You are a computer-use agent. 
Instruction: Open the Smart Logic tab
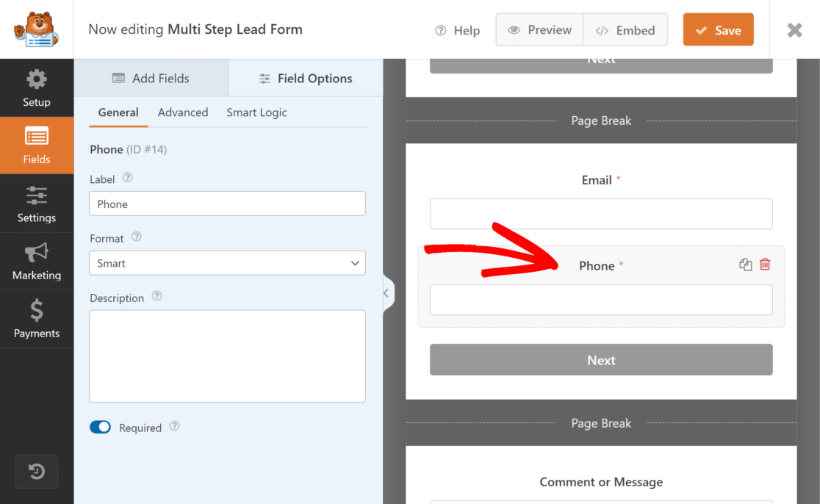coord(256,112)
